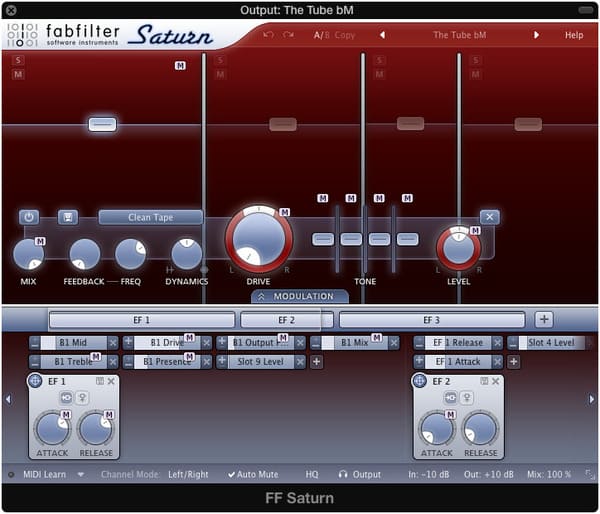Collapse the MODULATION section
This screenshot has width=600, height=514.
(299, 297)
